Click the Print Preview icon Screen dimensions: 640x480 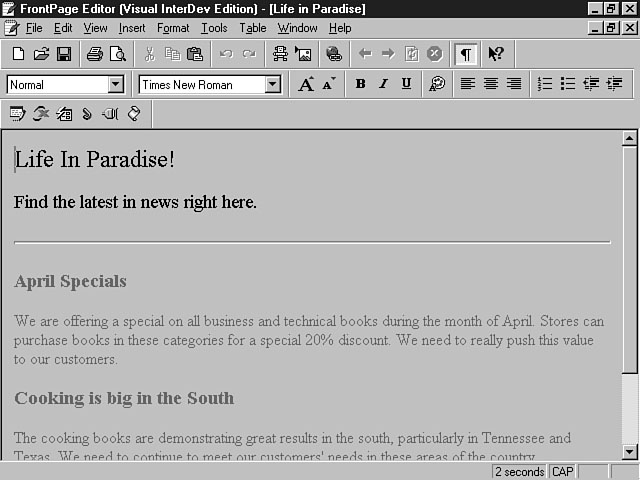(117, 54)
